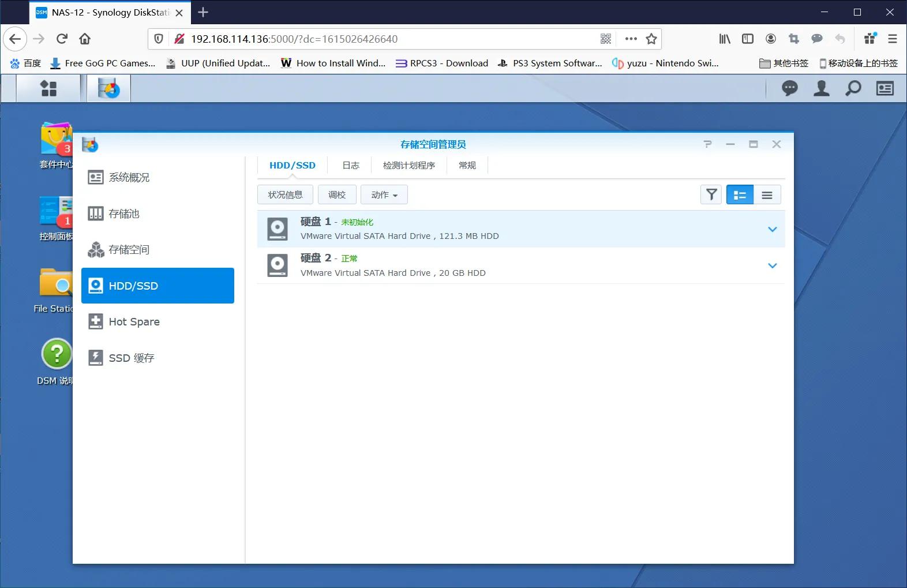The height and width of the screenshot is (588, 907).
Task: Open the extensions icon in browser toolbar
Action: point(870,39)
